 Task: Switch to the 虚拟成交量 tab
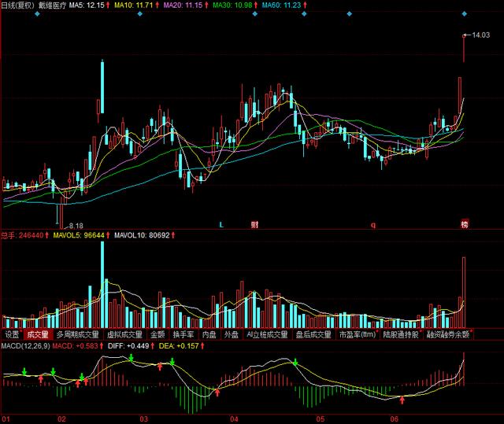pos(124,334)
